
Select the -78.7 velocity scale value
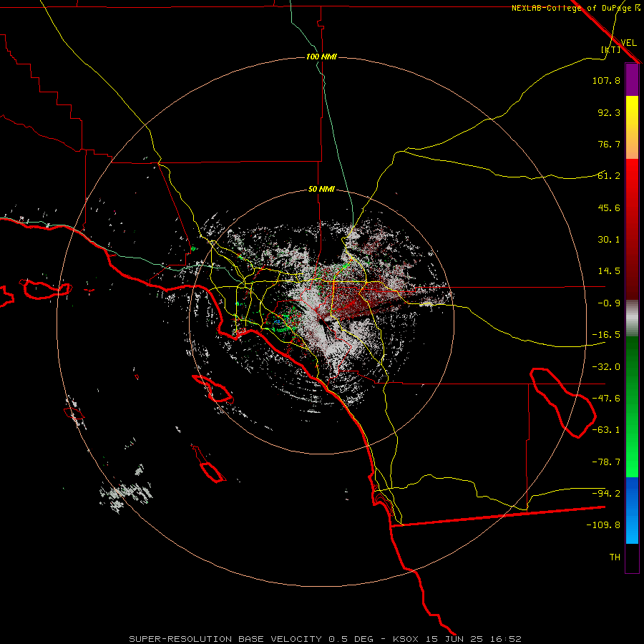click(x=606, y=462)
